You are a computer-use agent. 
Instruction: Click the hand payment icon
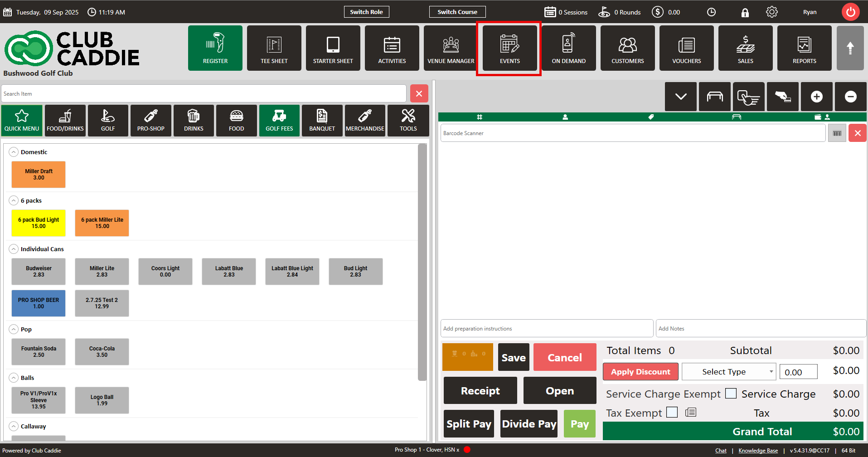pos(783,97)
